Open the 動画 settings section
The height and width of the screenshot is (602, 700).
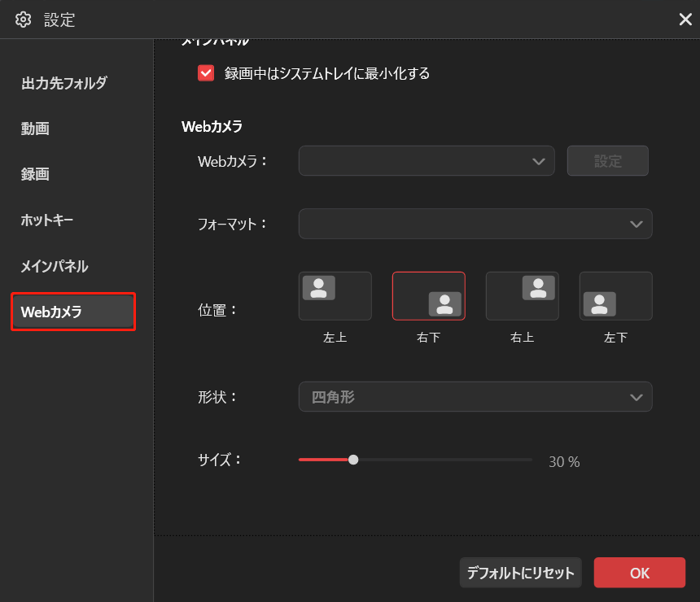[x=36, y=129]
